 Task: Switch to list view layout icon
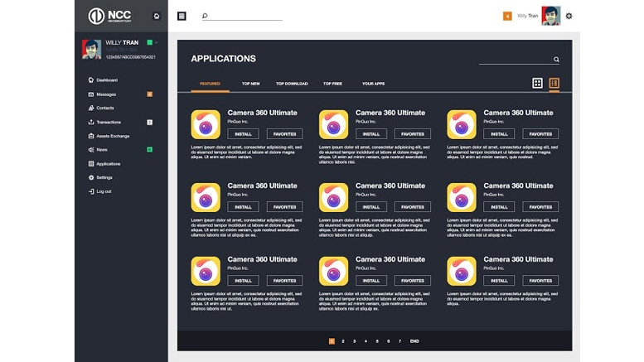pyautogui.click(x=554, y=84)
